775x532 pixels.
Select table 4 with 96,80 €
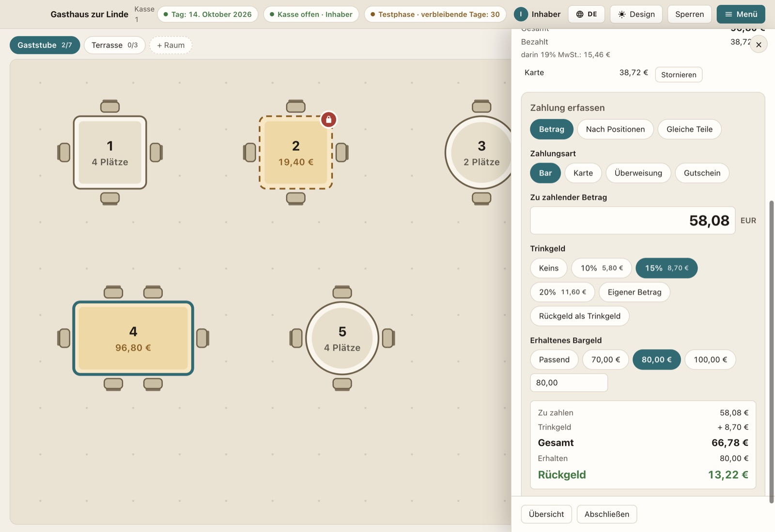point(133,338)
